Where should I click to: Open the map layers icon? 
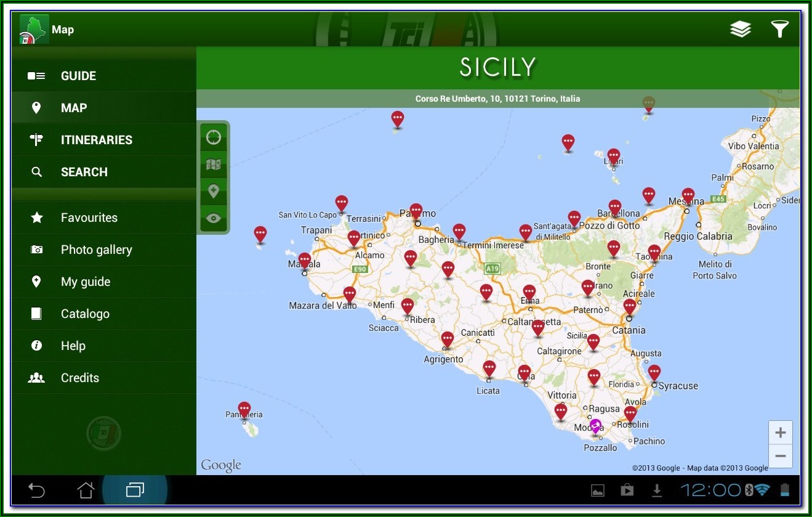[740, 29]
